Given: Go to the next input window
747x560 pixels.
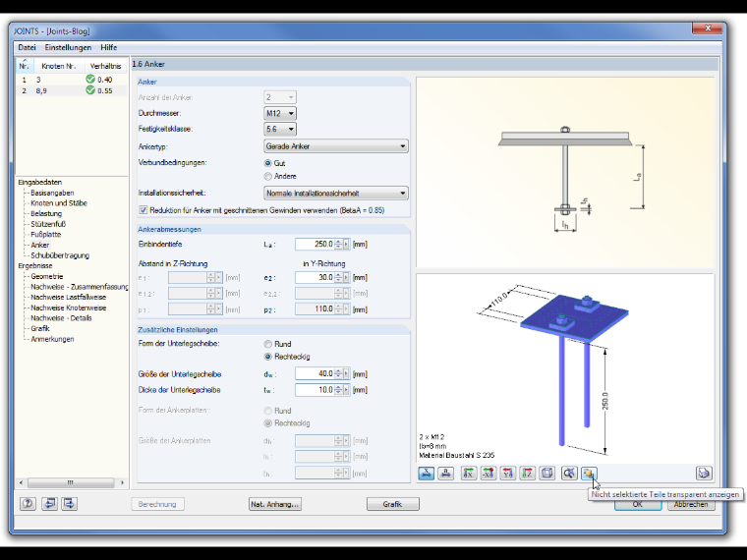Looking at the screenshot, I should 69,503.
